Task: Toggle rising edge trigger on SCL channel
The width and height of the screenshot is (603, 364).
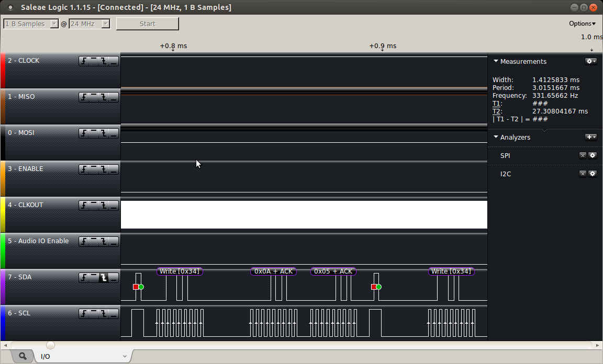Action: 84,314
